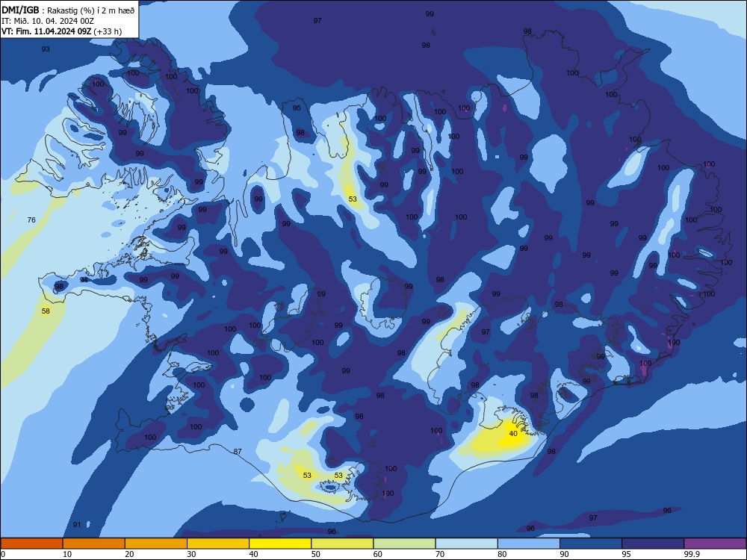Click the valid time line 'VT: Fim. 11.04.2024 09Z (+33 h)'
The image size is (747, 560).
click(x=61, y=31)
